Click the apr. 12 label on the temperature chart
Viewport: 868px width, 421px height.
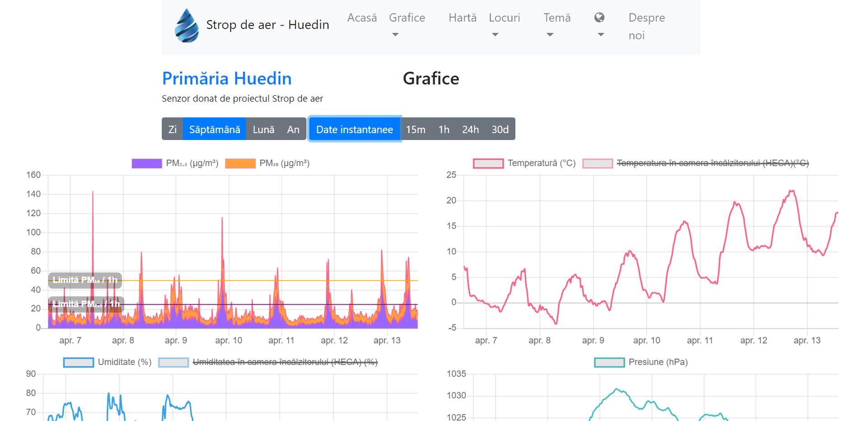pyautogui.click(x=754, y=341)
